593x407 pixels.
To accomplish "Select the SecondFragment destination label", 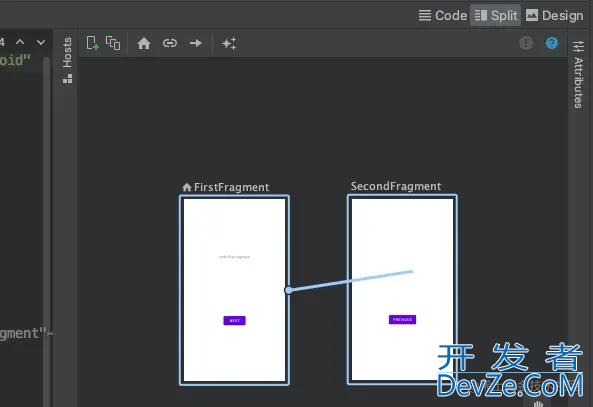I will pos(396,186).
